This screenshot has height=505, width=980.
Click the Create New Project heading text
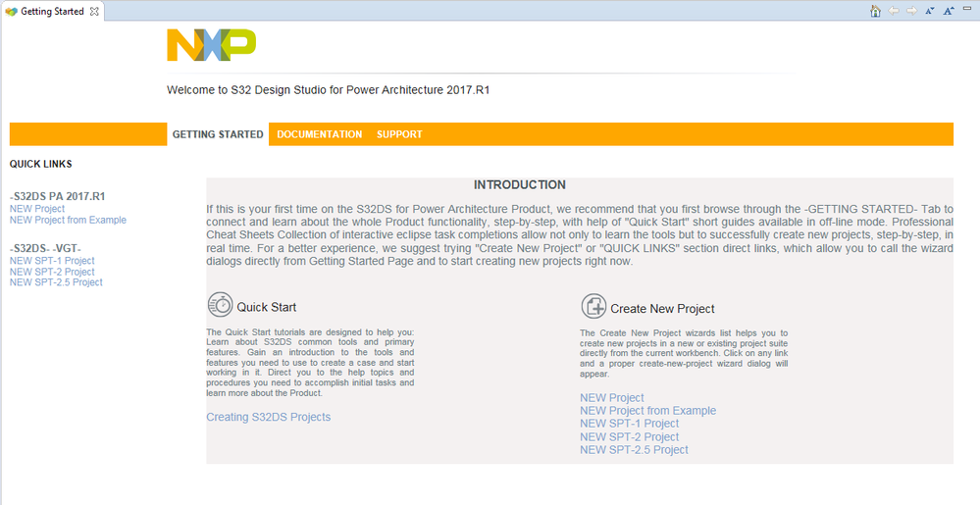pos(662,309)
